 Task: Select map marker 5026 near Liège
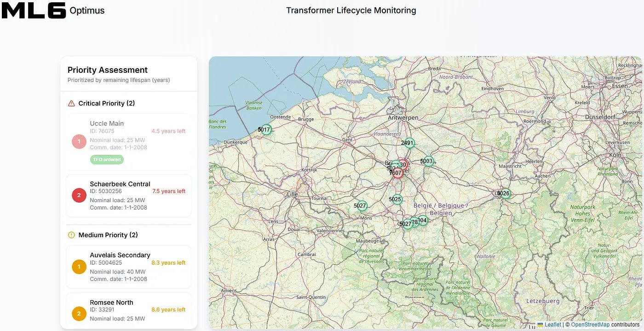pos(505,193)
